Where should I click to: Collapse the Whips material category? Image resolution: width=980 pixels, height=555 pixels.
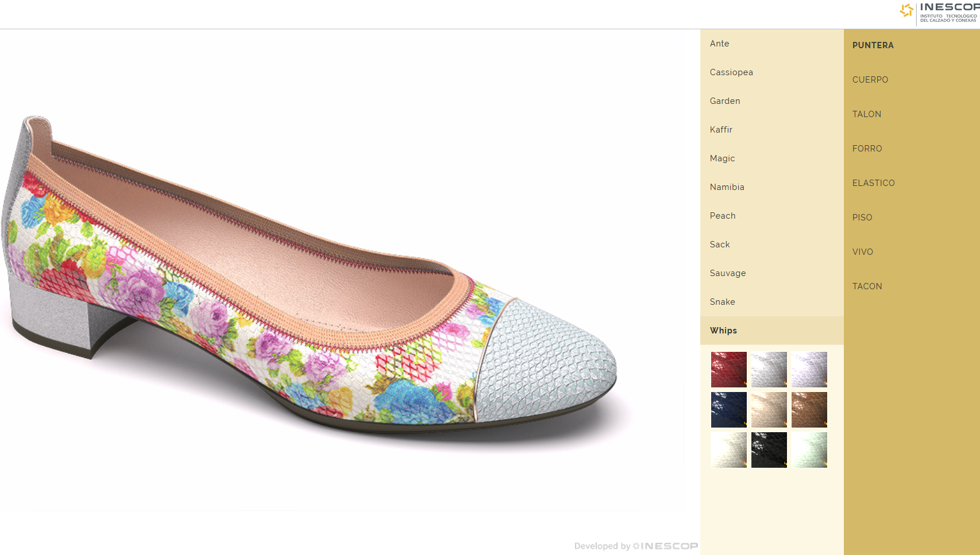pos(723,331)
